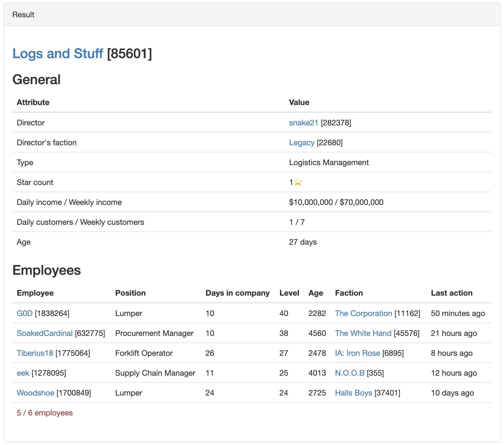Click the IA: Iron Rose faction link
Image resolution: width=504 pixels, height=445 pixels.
(x=357, y=353)
